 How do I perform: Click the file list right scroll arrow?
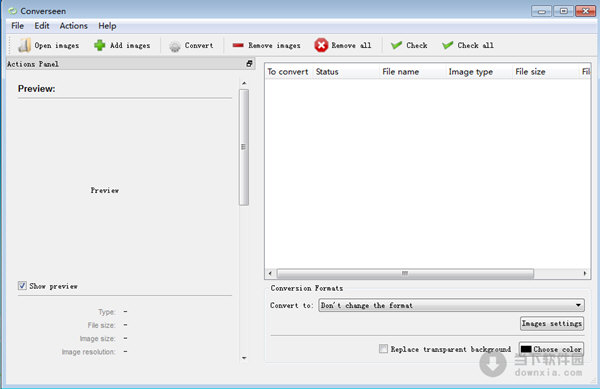point(585,273)
